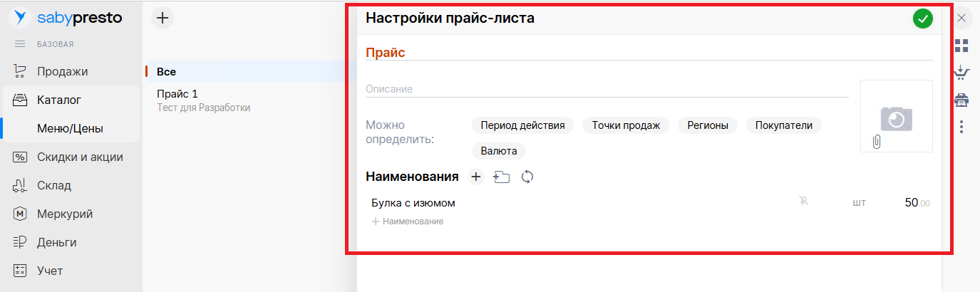The image size is (980, 292).
Task: Click the add folder icon near Наименования
Action: 502,177
